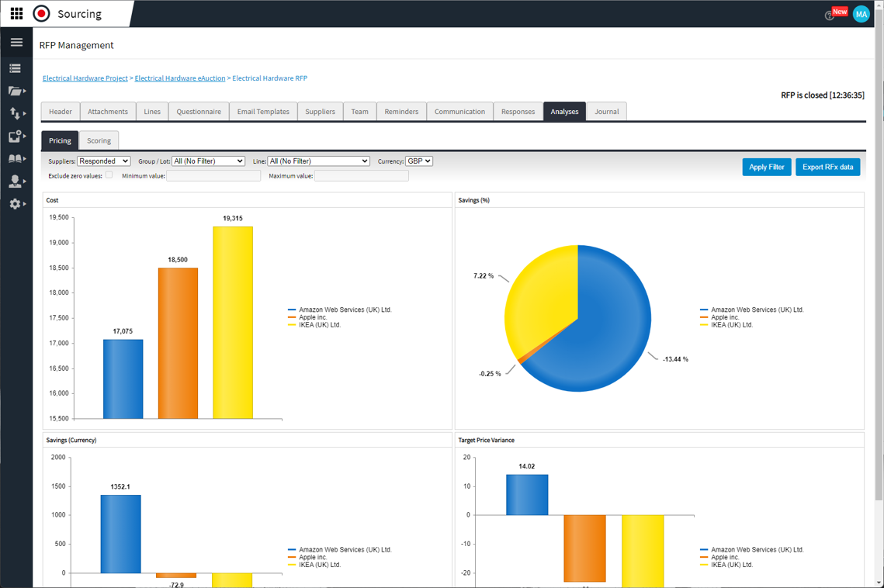Click into the Minimum value field

pos(213,176)
